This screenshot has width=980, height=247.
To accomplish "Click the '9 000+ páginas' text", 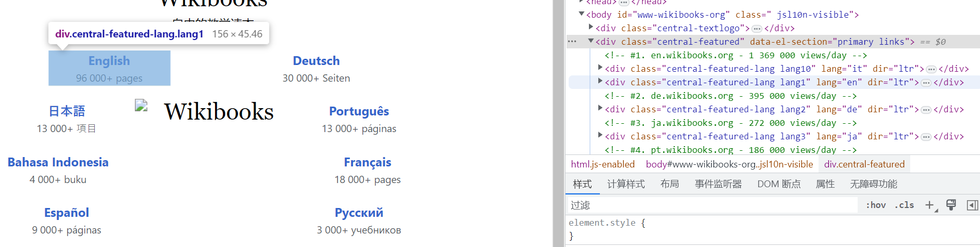I will click(67, 230).
